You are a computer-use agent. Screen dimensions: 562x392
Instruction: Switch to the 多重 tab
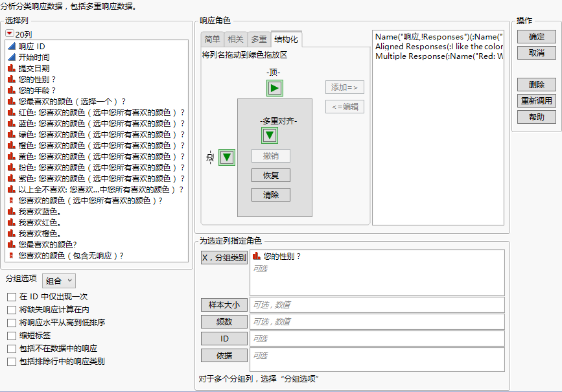click(x=259, y=39)
